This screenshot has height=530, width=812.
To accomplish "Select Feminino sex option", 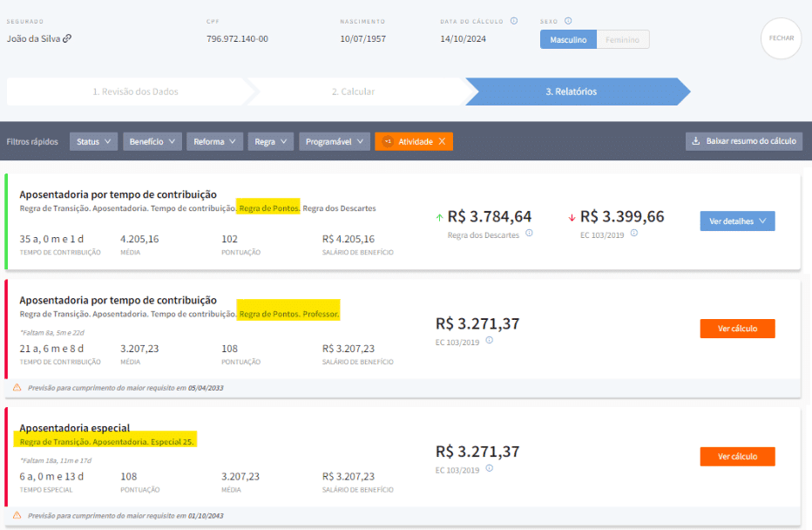I will point(622,39).
